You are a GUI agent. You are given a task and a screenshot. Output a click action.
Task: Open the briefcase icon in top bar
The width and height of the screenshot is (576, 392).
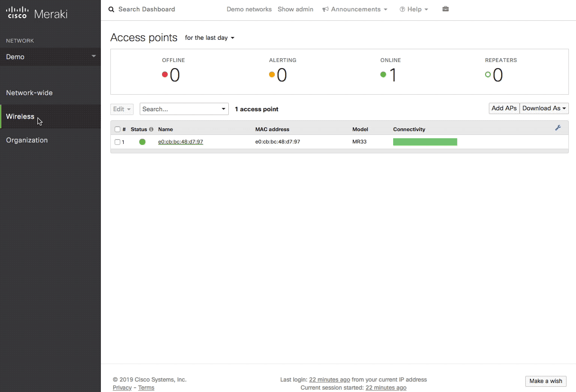(x=445, y=9)
